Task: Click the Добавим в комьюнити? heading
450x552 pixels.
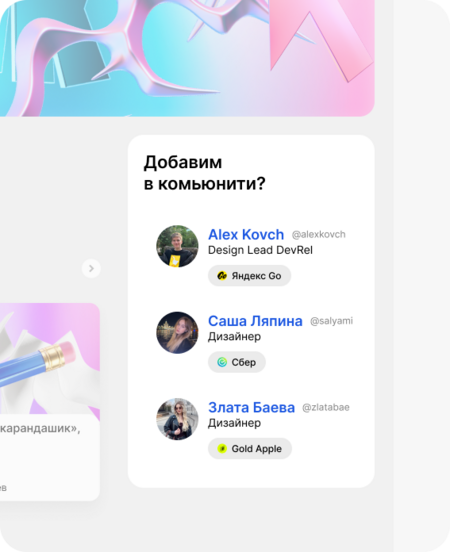Action: click(x=205, y=173)
